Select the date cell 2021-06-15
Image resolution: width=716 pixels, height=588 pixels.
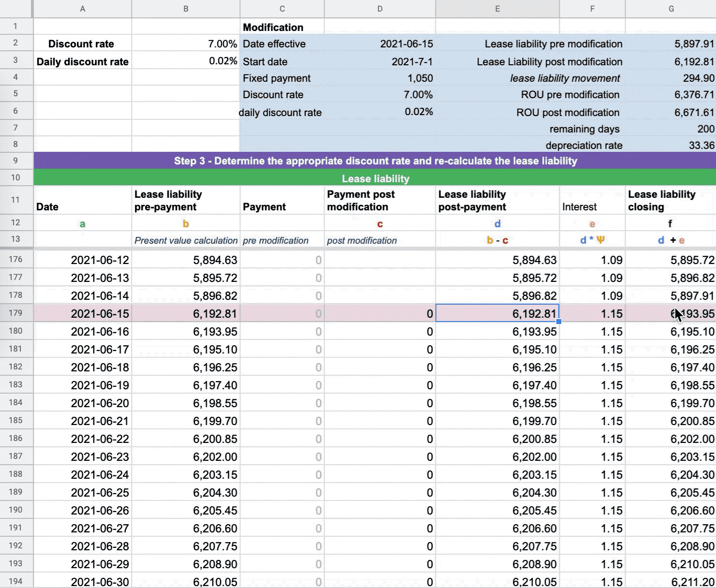tap(83, 313)
